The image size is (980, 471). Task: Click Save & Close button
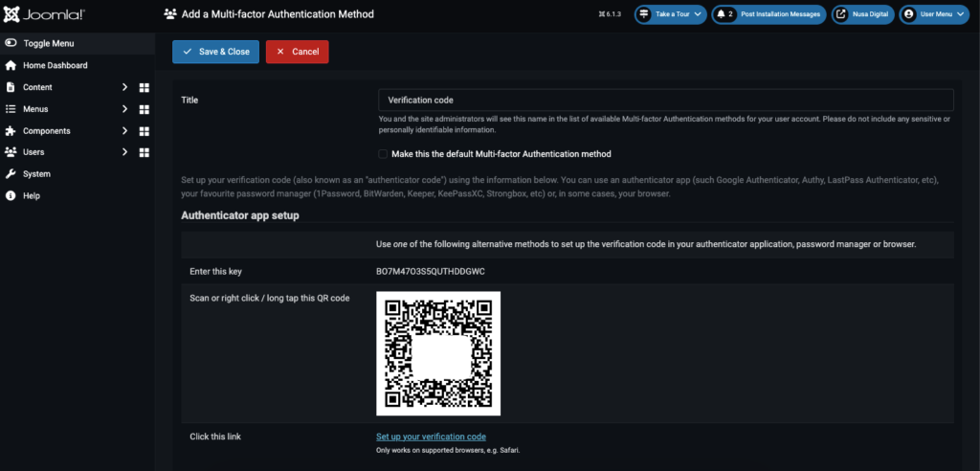pyautogui.click(x=215, y=52)
